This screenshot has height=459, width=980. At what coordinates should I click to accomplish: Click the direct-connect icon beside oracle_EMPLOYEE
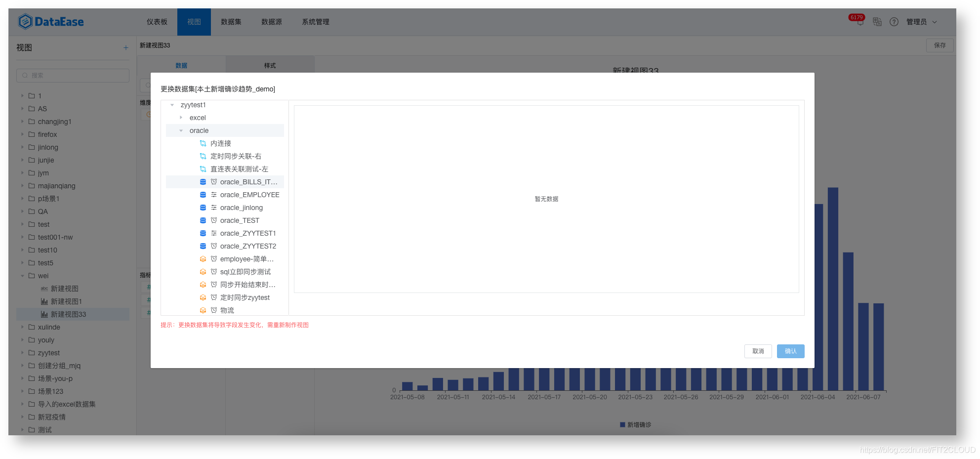214,195
